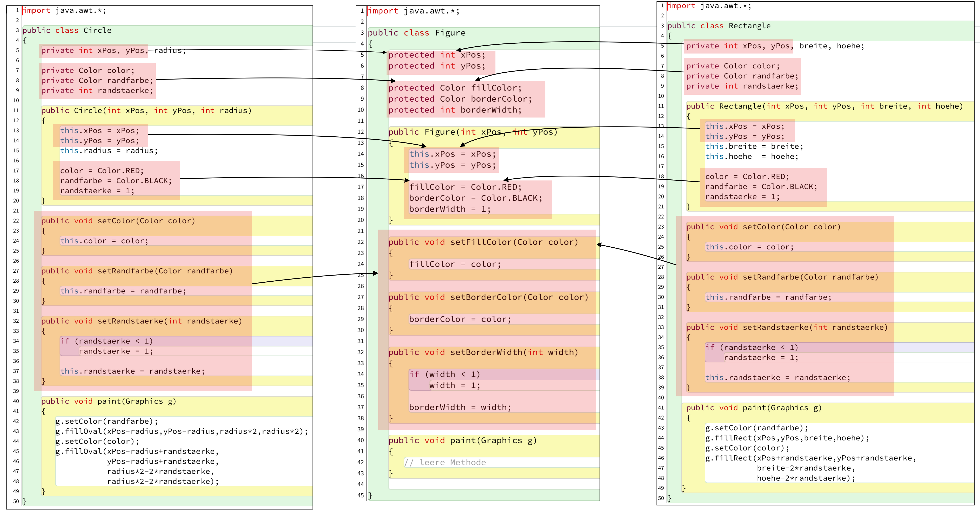
Task: Click line number 45 in Figure editor
Action: tap(360, 495)
